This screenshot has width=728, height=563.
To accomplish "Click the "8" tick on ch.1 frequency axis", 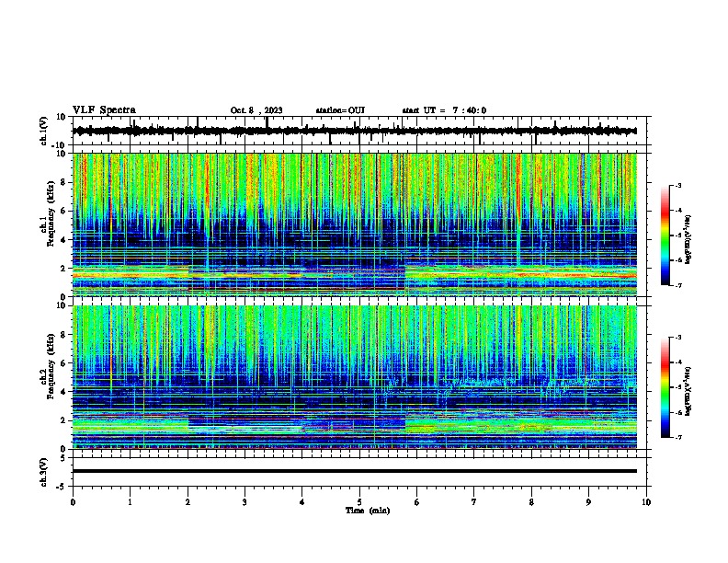I will (63, 182).
